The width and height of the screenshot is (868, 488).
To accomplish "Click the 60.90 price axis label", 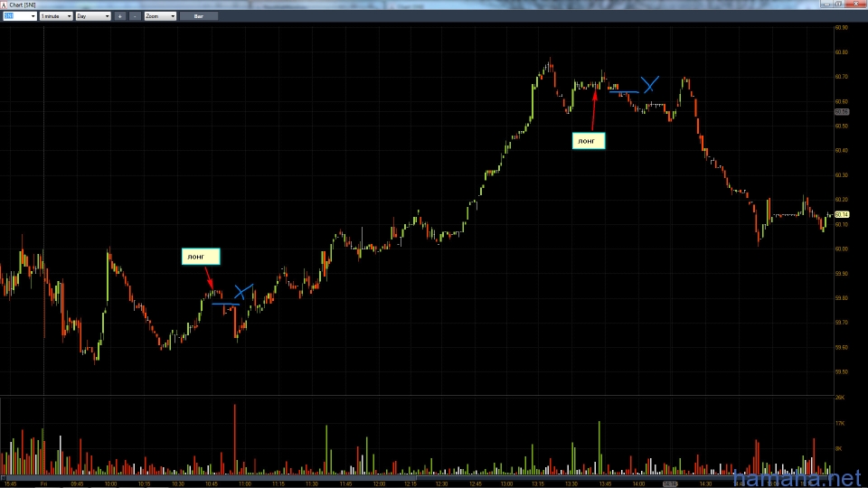I will 842,27.
